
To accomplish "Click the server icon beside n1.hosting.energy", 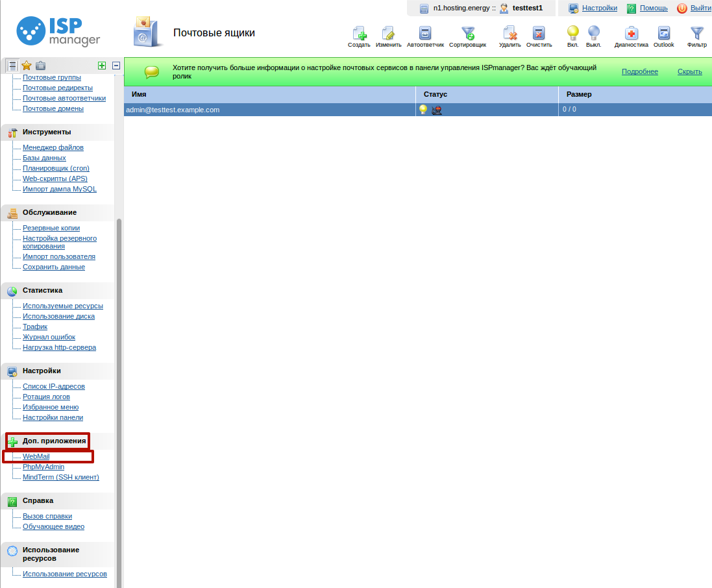I will pyautogui.click(x=424, y=8).
